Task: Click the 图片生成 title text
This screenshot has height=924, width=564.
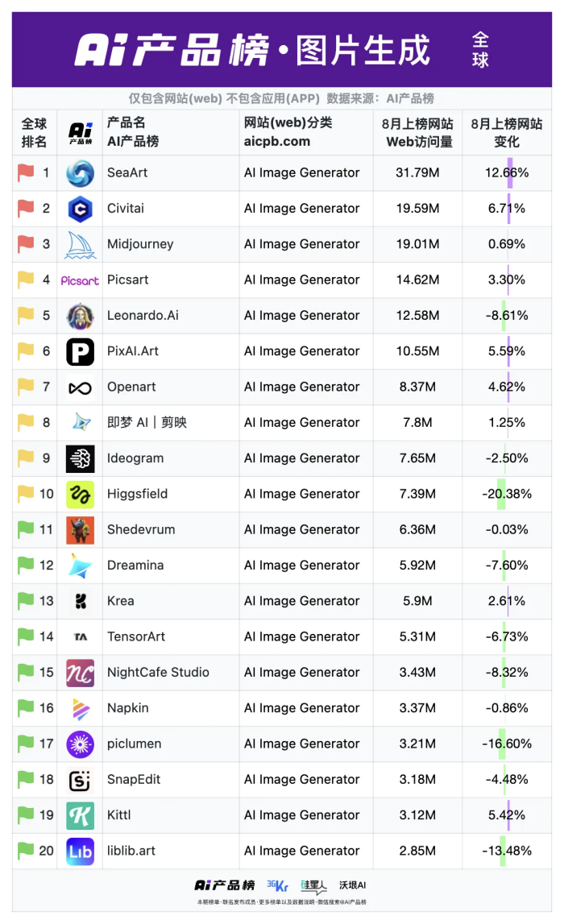Action: [363, 52]
